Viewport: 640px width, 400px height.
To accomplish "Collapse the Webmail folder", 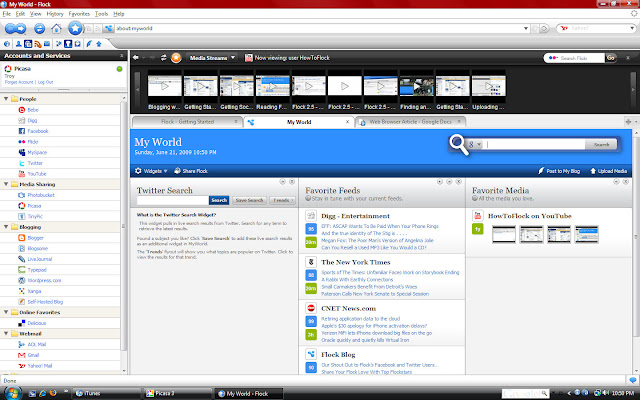I will [x=6, y=333].
